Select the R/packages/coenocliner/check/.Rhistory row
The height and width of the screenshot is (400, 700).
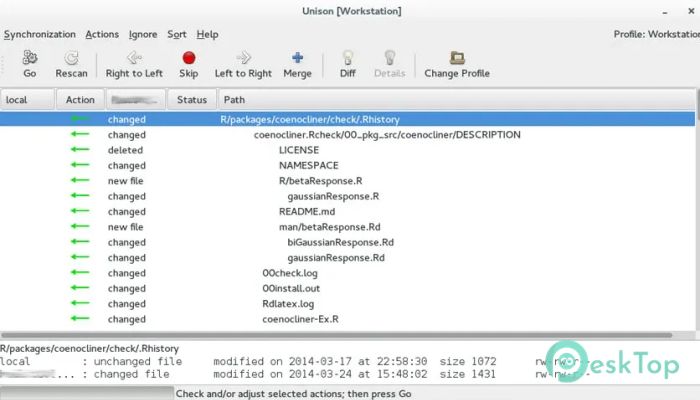(347, 119)
